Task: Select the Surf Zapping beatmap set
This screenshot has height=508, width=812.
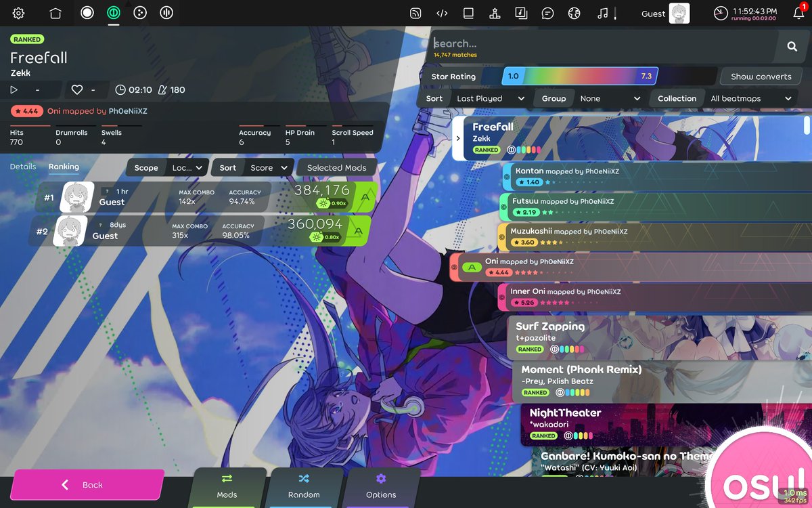Action: coord(659,337)
